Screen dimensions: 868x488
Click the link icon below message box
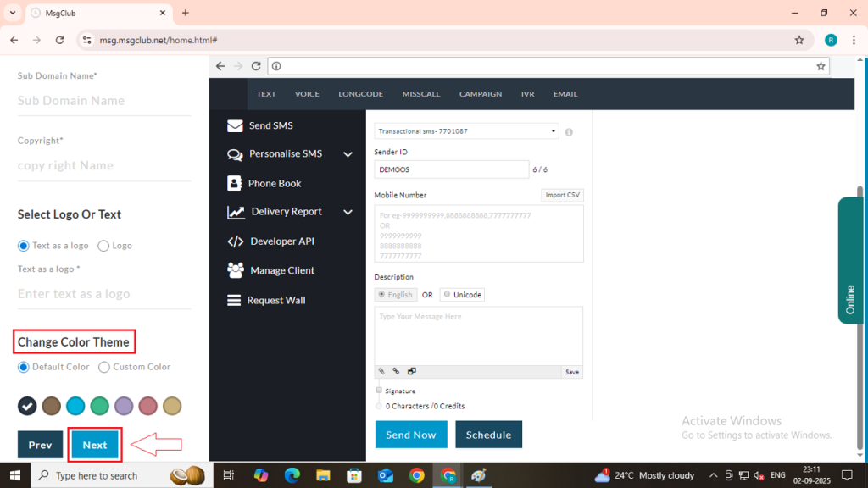(x=396, y=371)
